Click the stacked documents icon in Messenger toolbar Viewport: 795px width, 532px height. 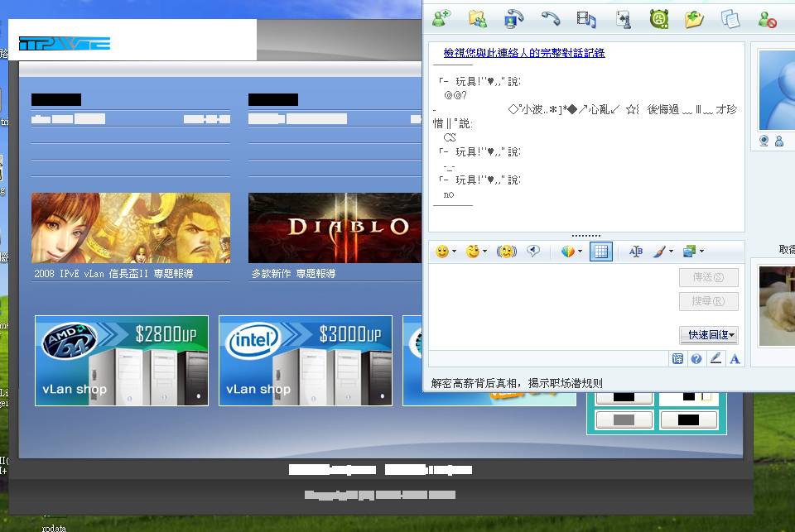click(x=730, y=19)
